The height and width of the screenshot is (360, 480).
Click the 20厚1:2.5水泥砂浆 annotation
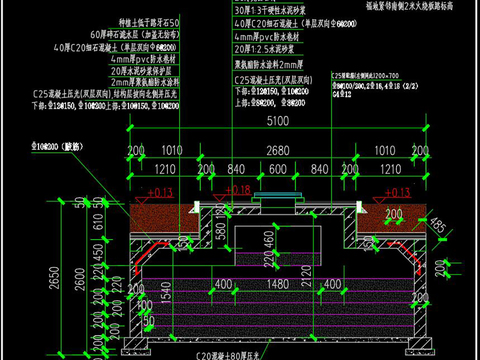tap(264, 49)
